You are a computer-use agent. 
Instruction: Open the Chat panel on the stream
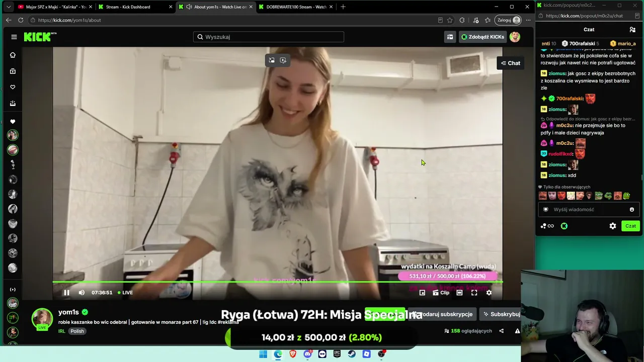pyautogui.click(x=511, y=63)
